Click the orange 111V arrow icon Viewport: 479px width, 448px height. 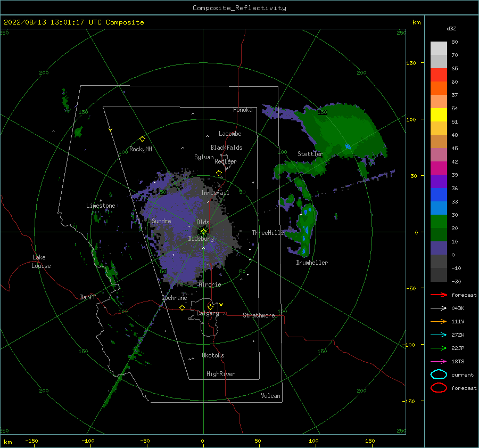tap(439, 321)
